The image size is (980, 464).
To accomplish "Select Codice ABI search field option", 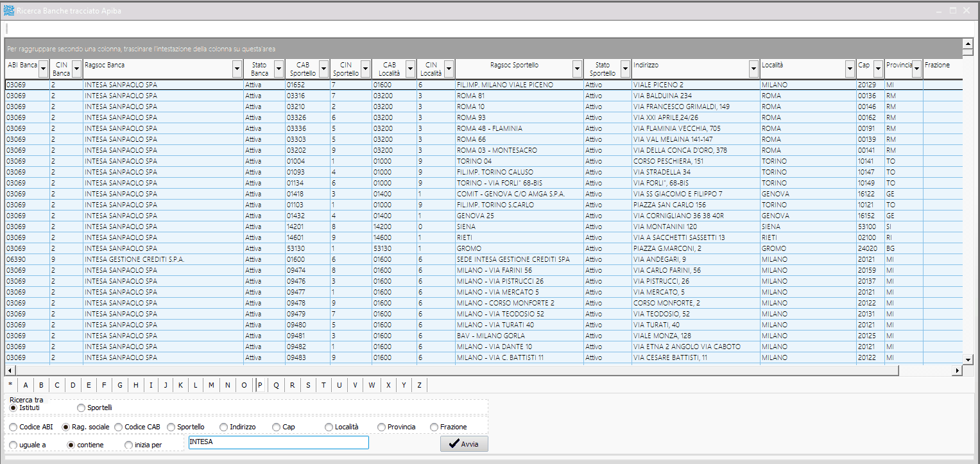I will tap(13, 427).
